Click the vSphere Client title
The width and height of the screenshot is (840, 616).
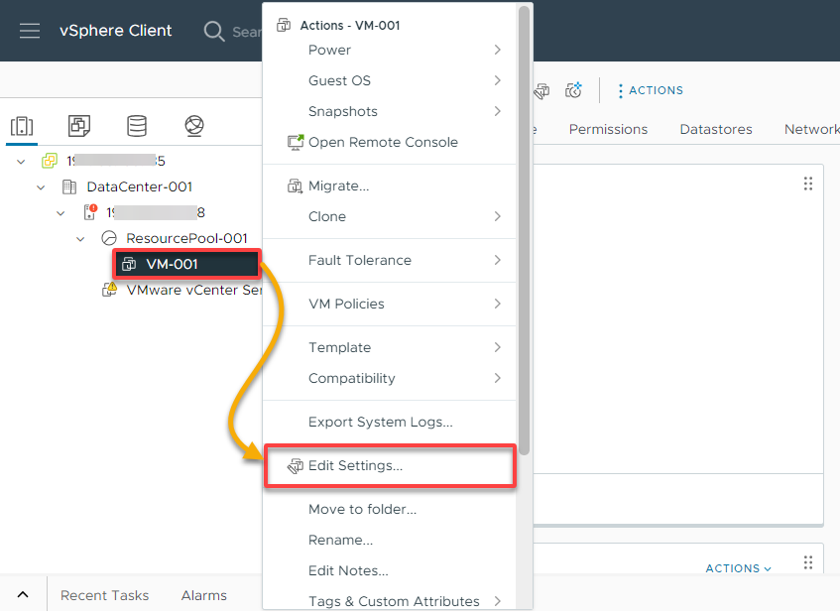116,31
